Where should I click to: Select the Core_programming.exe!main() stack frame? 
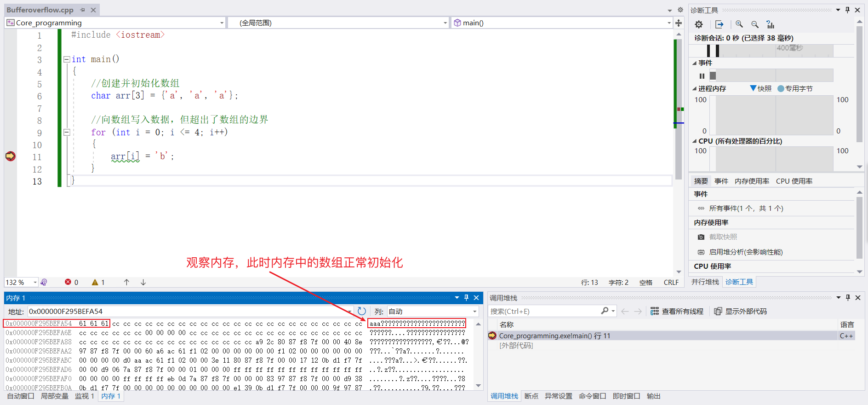(554, 336)
